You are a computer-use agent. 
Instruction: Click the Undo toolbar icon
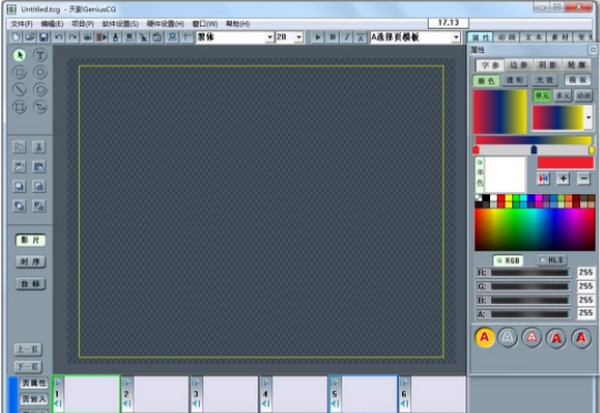click(x=59, y=37)
